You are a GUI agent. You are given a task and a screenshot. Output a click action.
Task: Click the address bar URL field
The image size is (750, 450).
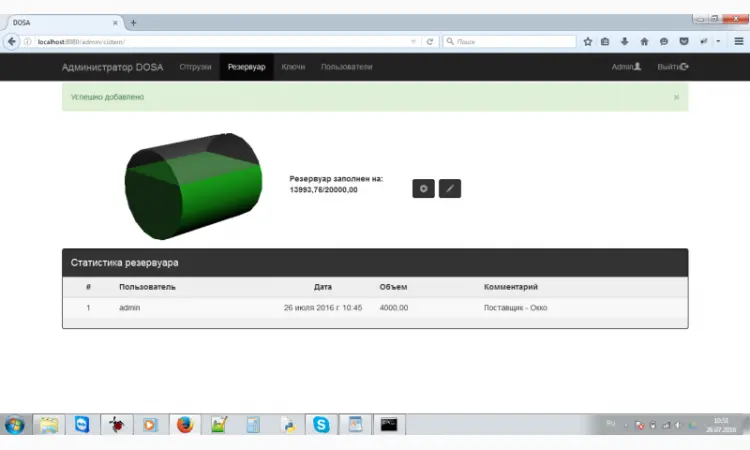tap(220, 42)
